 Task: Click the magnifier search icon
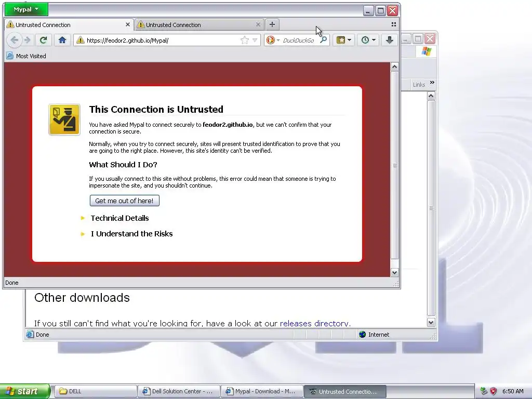click(323, 40)
